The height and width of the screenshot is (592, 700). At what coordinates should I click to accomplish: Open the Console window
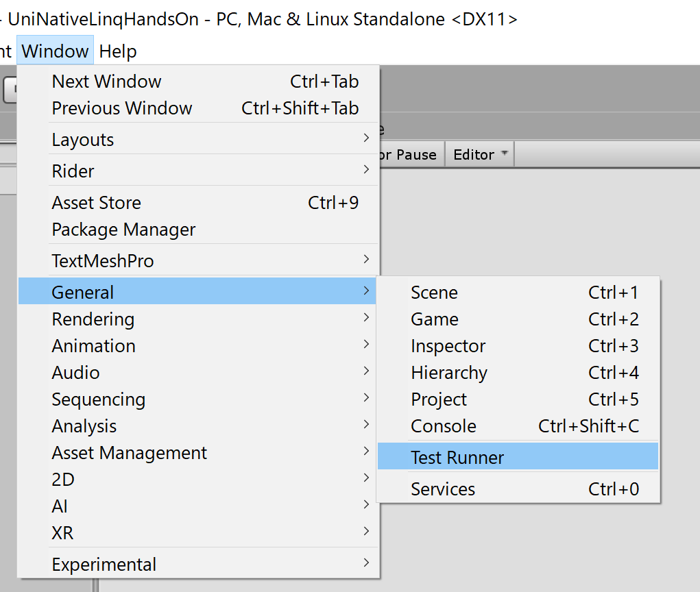tap(444, 426)
